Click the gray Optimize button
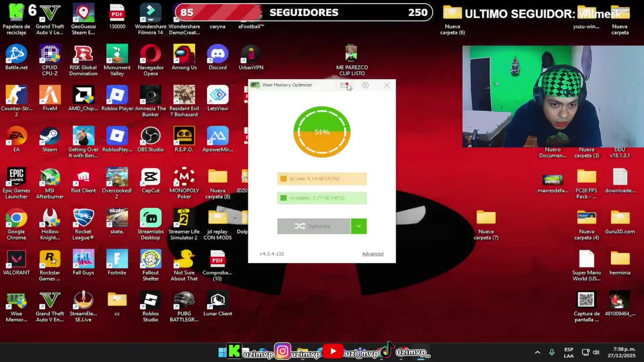The width and height of the screenshot is (644, 362). pyautogui.click(x=313, y=226)
